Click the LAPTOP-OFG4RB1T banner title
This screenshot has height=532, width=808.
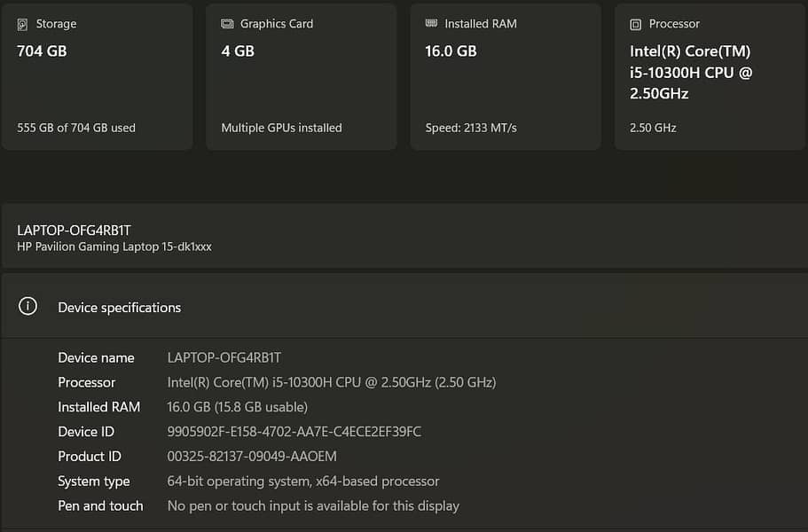[x=74, y=231]
